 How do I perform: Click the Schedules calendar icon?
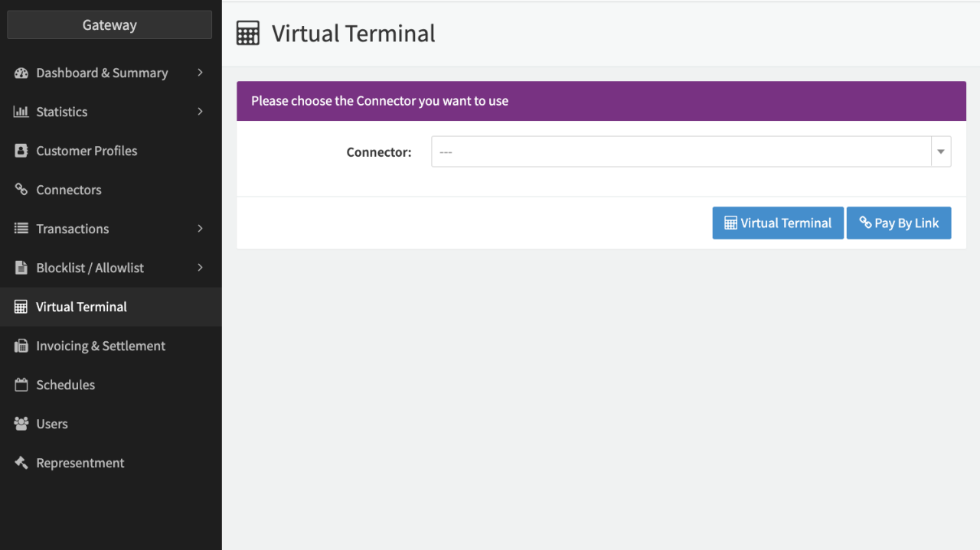tap(21, 385)
